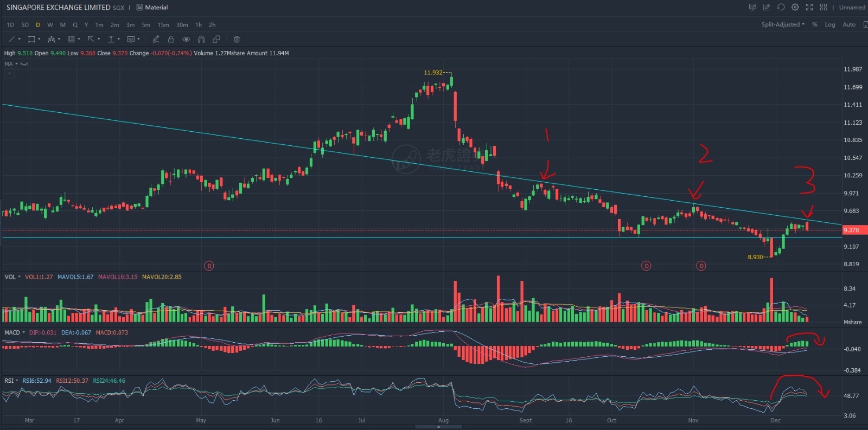
Task: Click the MAVOL20:2.85 value
Action: 162,277
